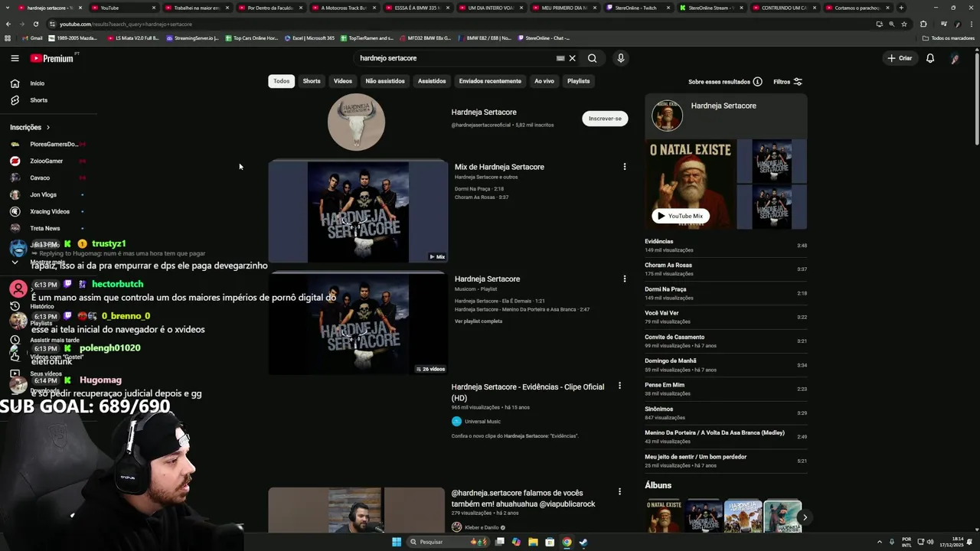This screenshot has width=980, height=551.
Task: Reload the page with the browser refresh icon
Action: click(35, 24)
